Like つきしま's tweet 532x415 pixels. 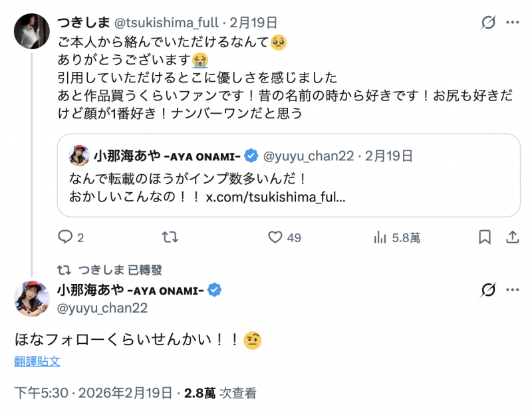[276, 237]
